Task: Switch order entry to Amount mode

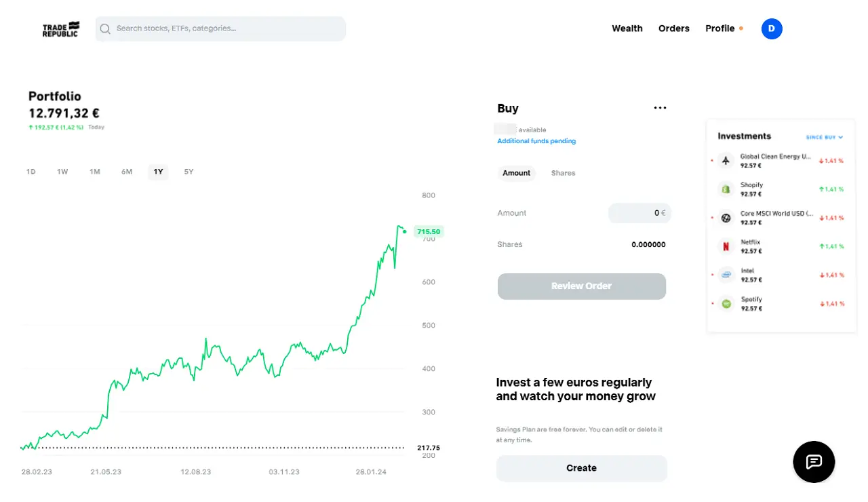Action: click(517, 173)
